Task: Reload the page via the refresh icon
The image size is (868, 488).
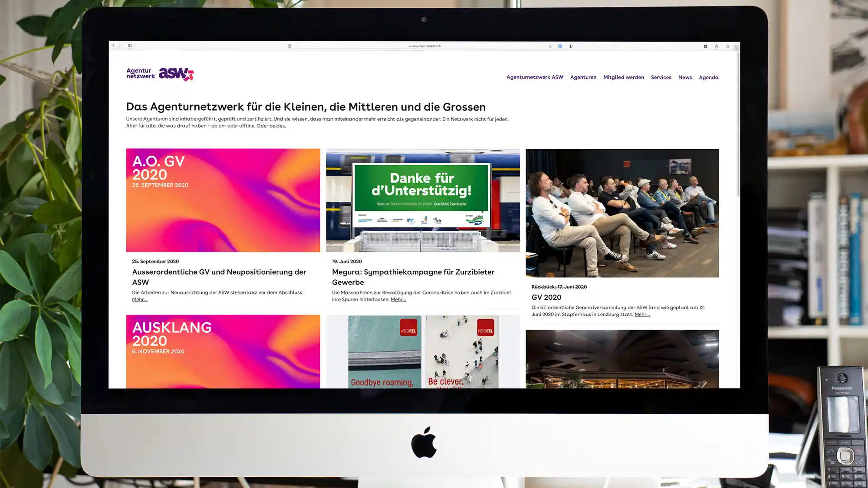Action: (550, 46)
